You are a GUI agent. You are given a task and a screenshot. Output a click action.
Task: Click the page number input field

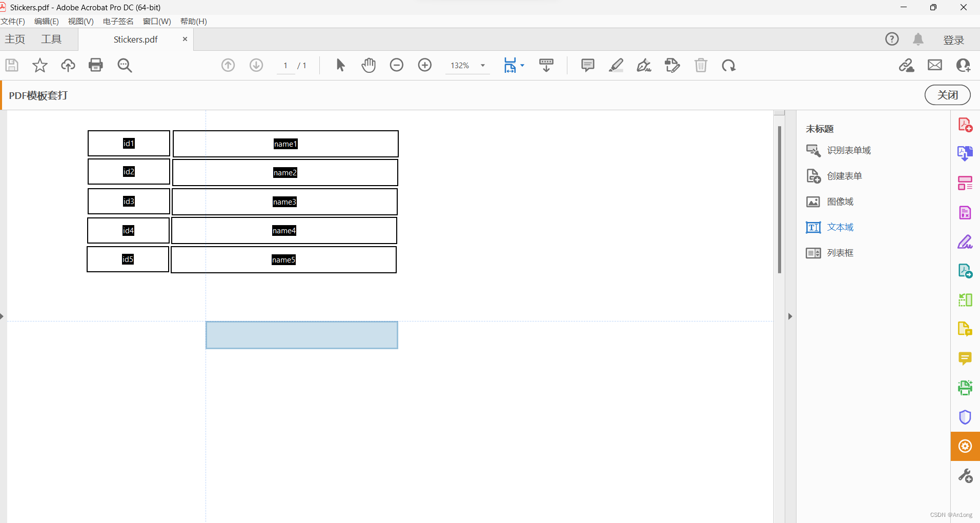285,66
